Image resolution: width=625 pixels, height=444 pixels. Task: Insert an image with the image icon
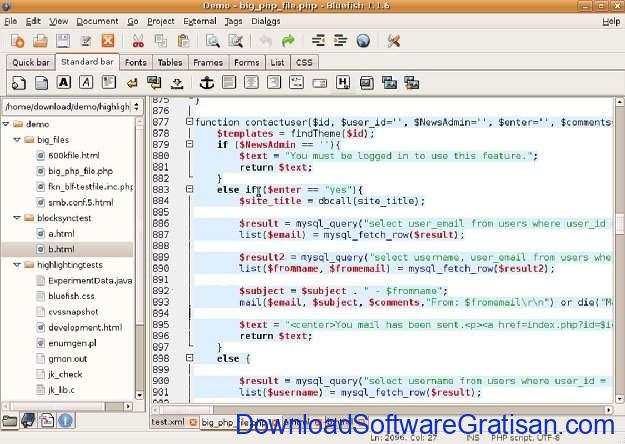(x=366, y=83)
